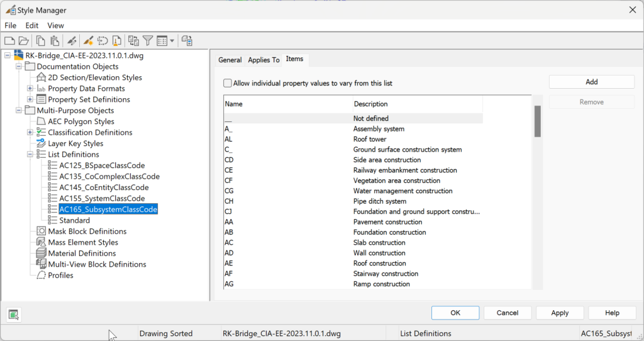Click the Add button
Image resolution: width=644 pixels, height=341 pixels.
point(591,82)
